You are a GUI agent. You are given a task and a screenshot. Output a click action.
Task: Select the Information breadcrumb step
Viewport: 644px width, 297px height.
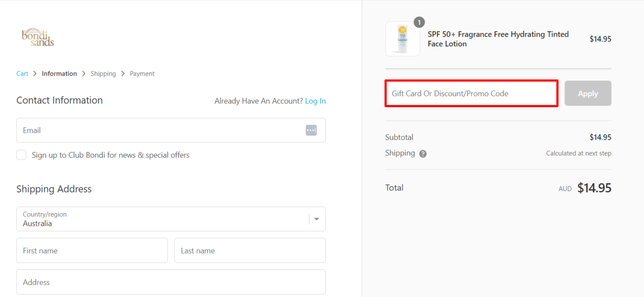point(59,74)
